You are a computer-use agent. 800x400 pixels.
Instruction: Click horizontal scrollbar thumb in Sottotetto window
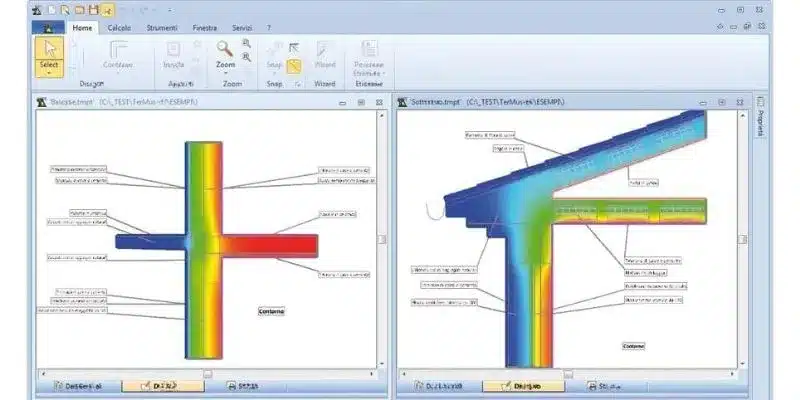point(568,373)
